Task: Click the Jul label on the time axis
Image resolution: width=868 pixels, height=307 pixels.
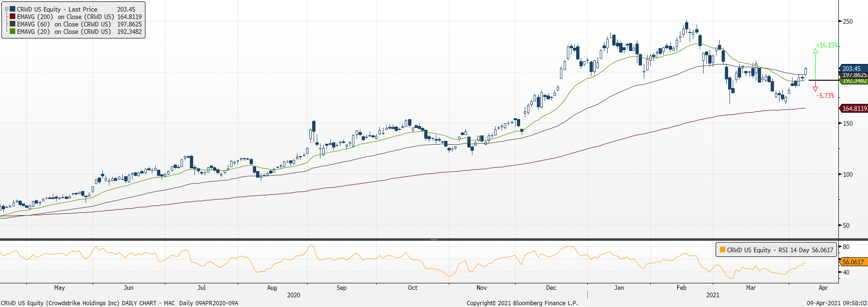Action: coord(201,288)
